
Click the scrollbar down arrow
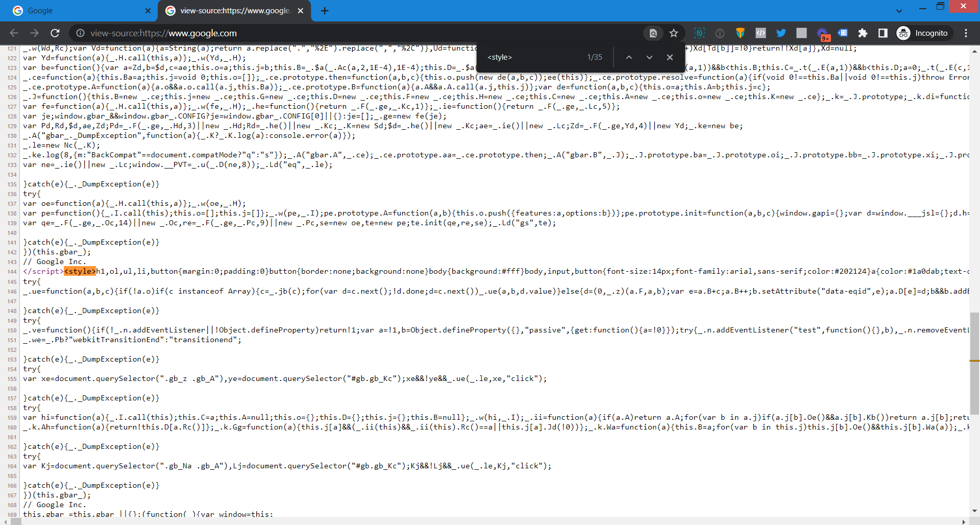coord(974,511)
